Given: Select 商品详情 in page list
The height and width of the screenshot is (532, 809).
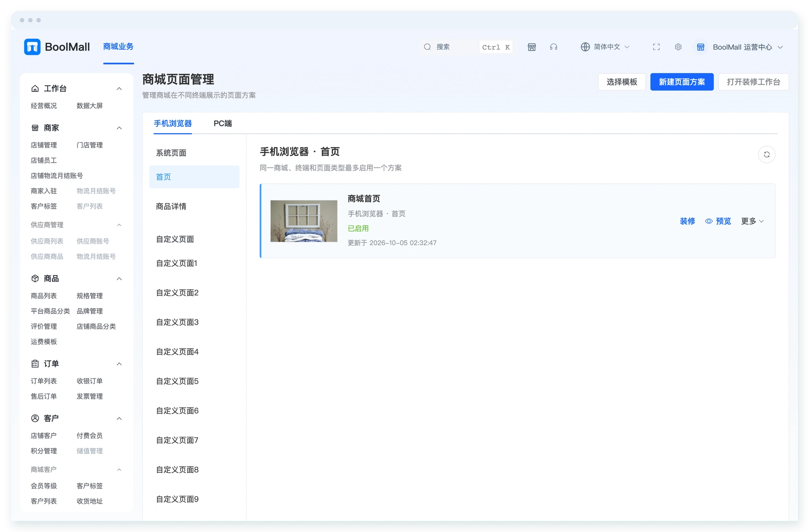Looking at the screenshot, I should pyautogui.click(x=194, y=206).
